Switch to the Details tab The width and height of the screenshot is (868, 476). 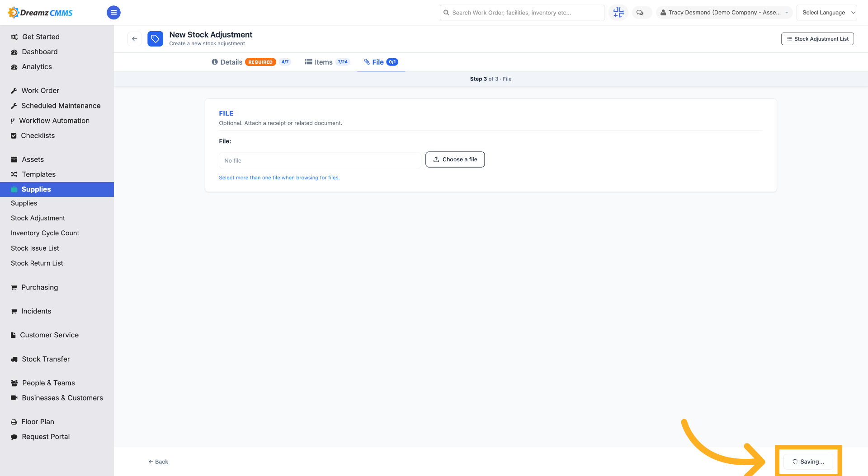click(251, 62)
